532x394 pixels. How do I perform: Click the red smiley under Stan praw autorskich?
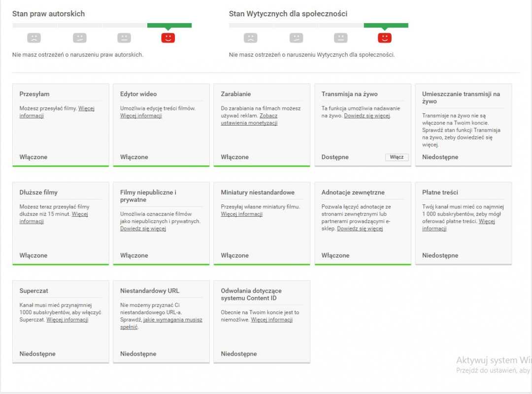(168, 38)
